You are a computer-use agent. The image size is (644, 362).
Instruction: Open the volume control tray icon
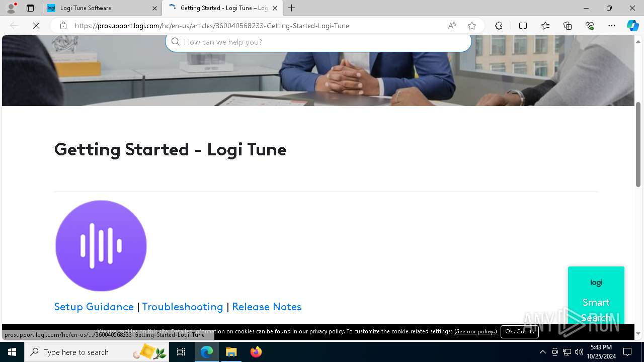click(x=579, y=352)
